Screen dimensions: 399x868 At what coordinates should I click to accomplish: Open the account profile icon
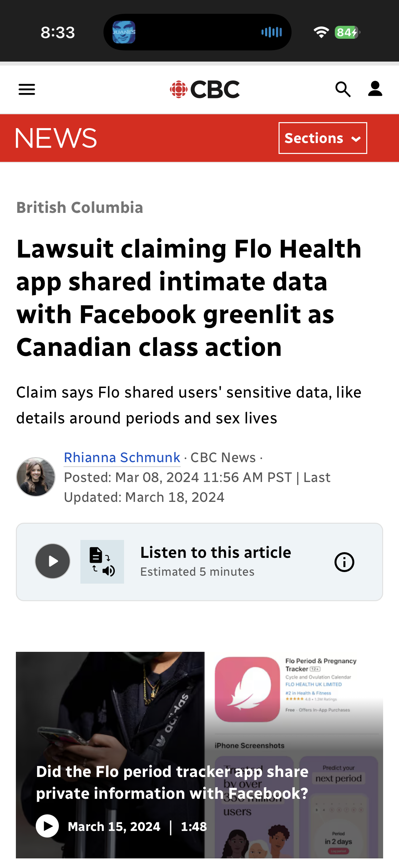point(375,89)
